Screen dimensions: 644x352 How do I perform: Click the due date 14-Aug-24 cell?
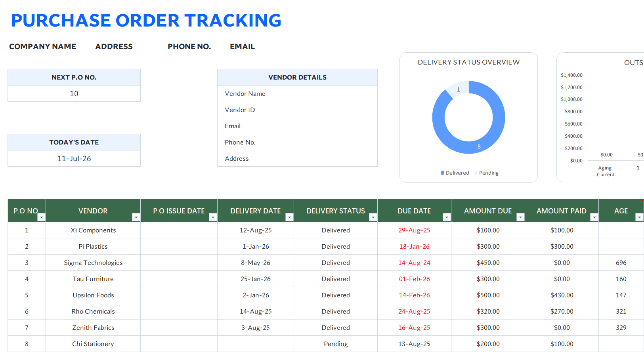pyautogui.click(x=414, y=263)
